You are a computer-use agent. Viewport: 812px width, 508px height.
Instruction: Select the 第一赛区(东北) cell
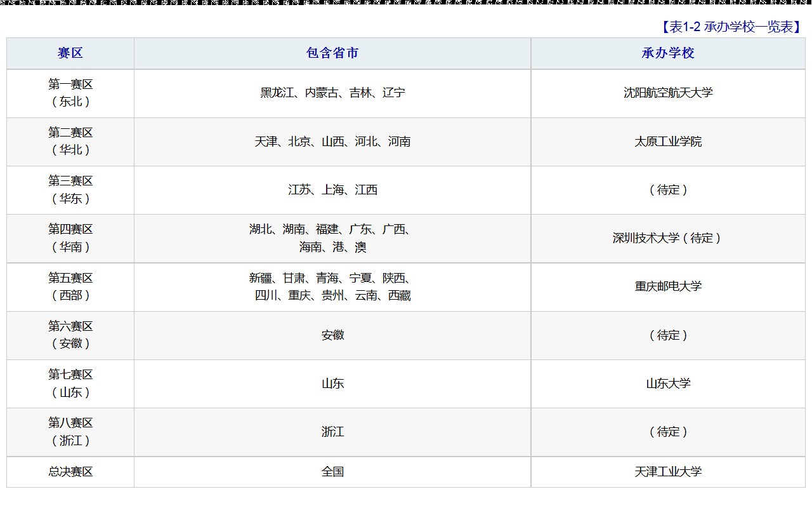tap(70, 93)
